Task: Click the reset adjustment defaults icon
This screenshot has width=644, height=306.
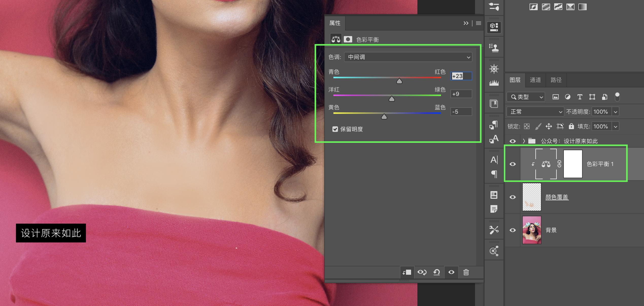Action: 436,272
